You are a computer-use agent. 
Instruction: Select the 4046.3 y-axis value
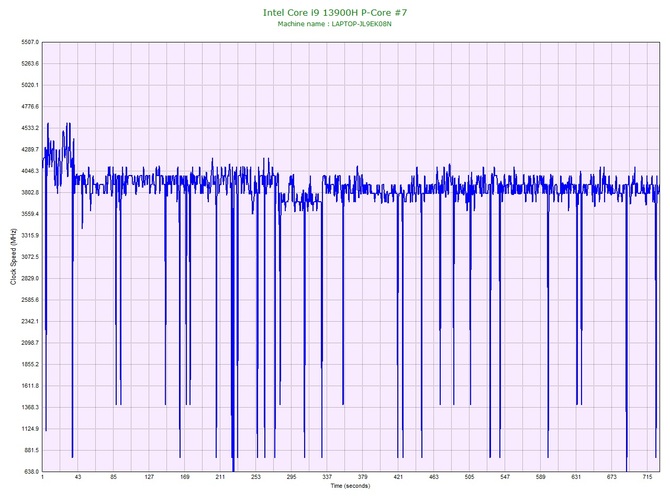30,171
